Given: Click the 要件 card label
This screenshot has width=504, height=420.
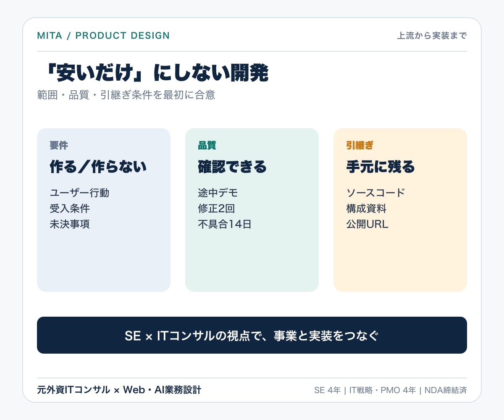Looking at the screenshot, I should 59,145.
